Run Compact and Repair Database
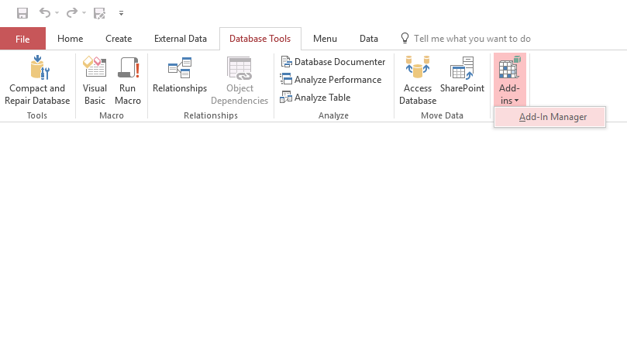 pyautogui.click(x=37, y=81)
